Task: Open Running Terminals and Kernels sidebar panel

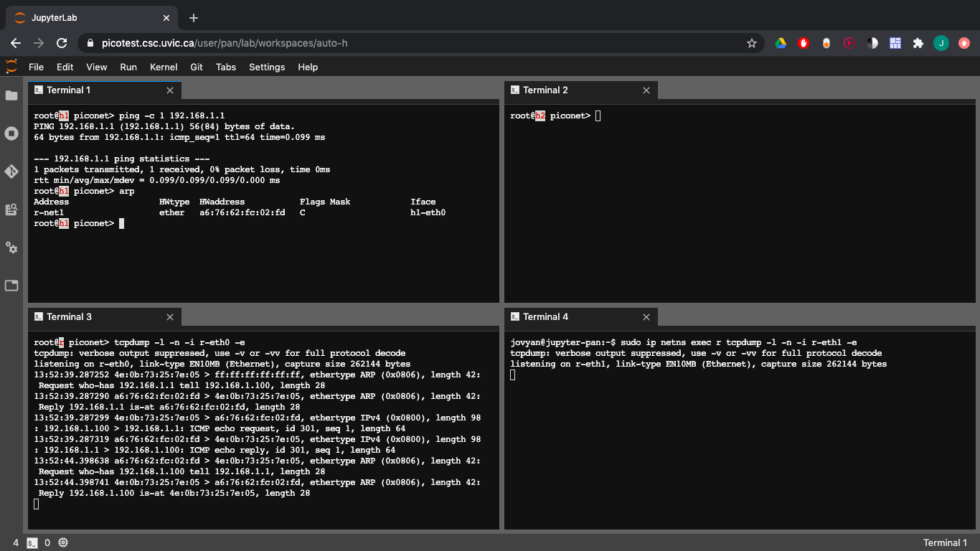Action: [x=11, y=133]
